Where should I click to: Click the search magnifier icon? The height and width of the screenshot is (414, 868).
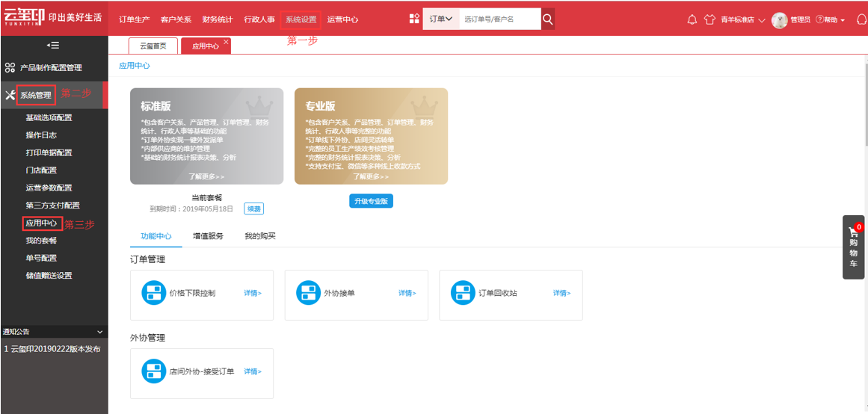tap(547, 19)
